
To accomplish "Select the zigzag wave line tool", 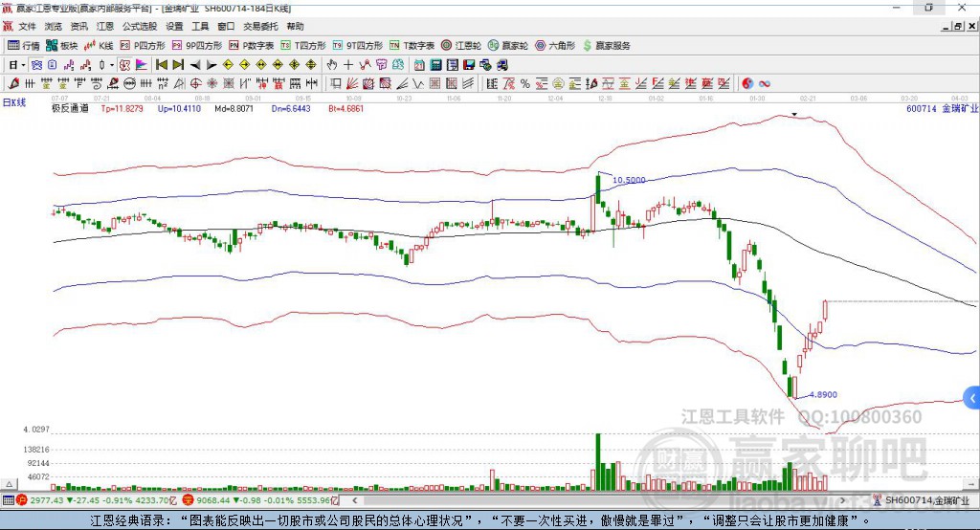I will tap(417, 84).
